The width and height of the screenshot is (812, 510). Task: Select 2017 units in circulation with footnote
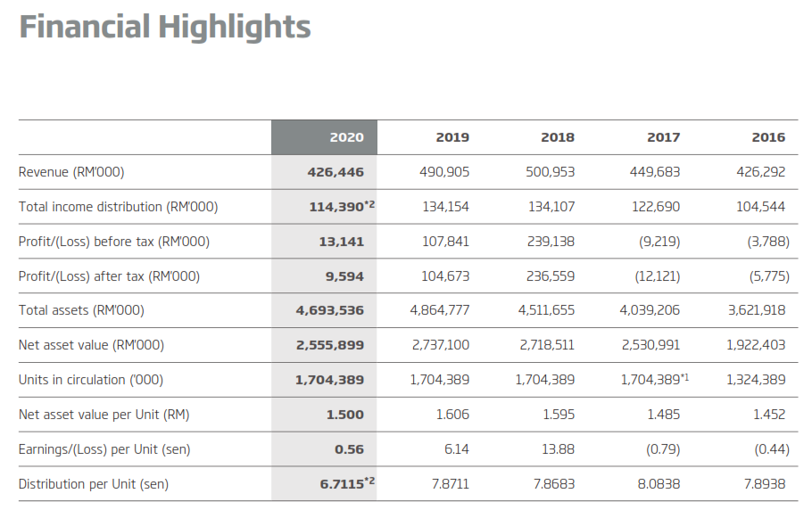(655, 380)
